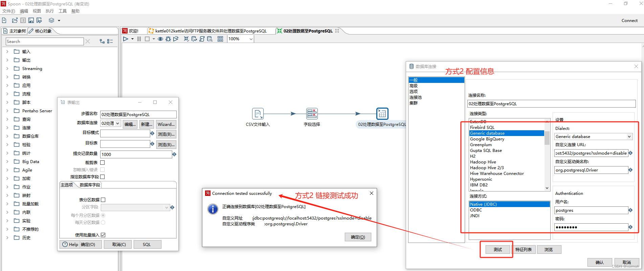Expand the Streaming folder
Viewport: 644px width, 271px height.
pyautogui.click(x=7, y=69)
